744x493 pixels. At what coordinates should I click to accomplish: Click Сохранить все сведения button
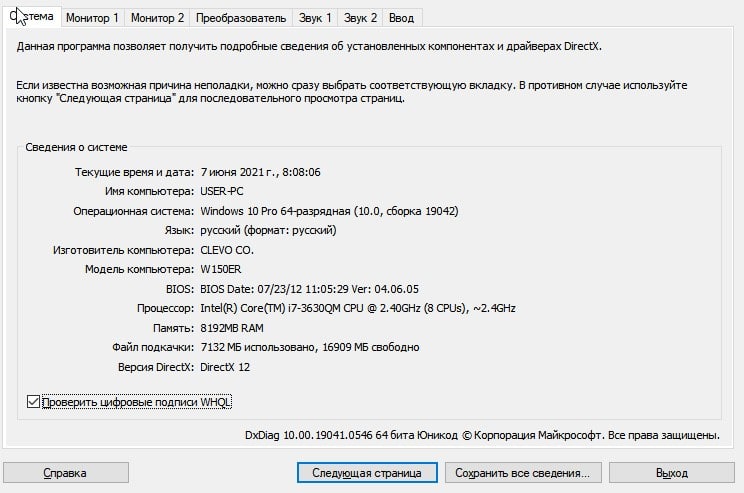click(x=523, y=472)
